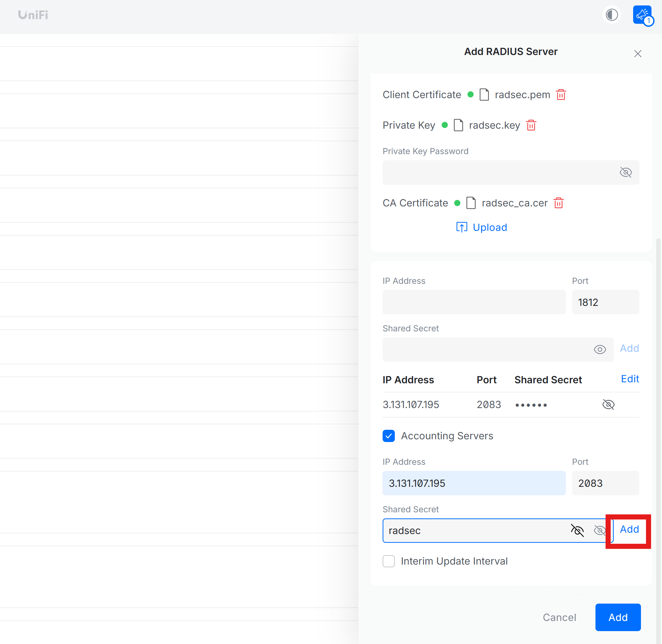Reveal the Private Key Password field contents
This screenshot has width=662, height=644.
(x=626, y=172)
